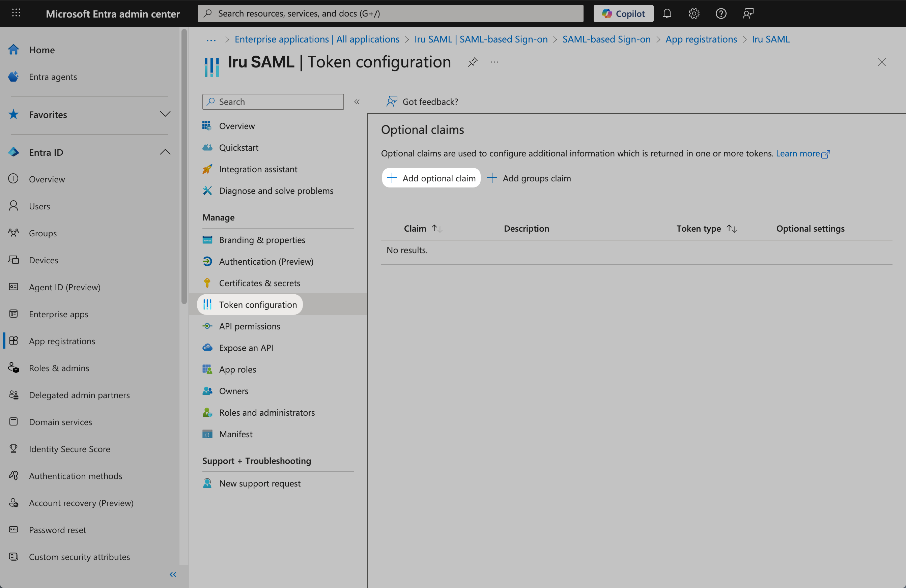Open the more options ellipsis beside the title

point(494,62)
